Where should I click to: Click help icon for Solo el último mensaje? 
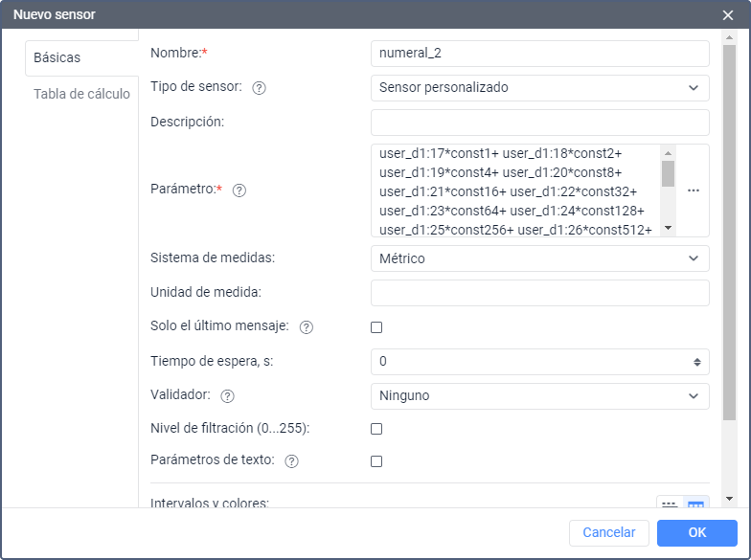click(307, 327)
